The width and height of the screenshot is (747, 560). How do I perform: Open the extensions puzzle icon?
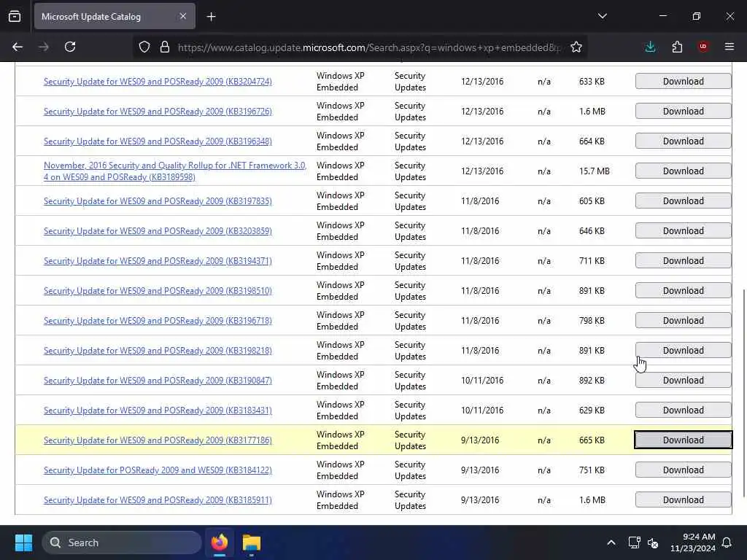coord(677,47)
